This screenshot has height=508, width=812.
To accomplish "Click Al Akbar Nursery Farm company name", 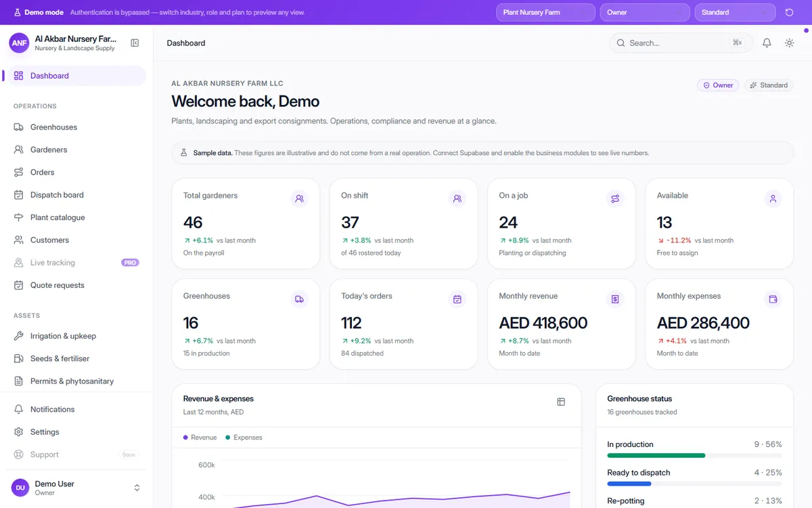I will coord(75,39).
